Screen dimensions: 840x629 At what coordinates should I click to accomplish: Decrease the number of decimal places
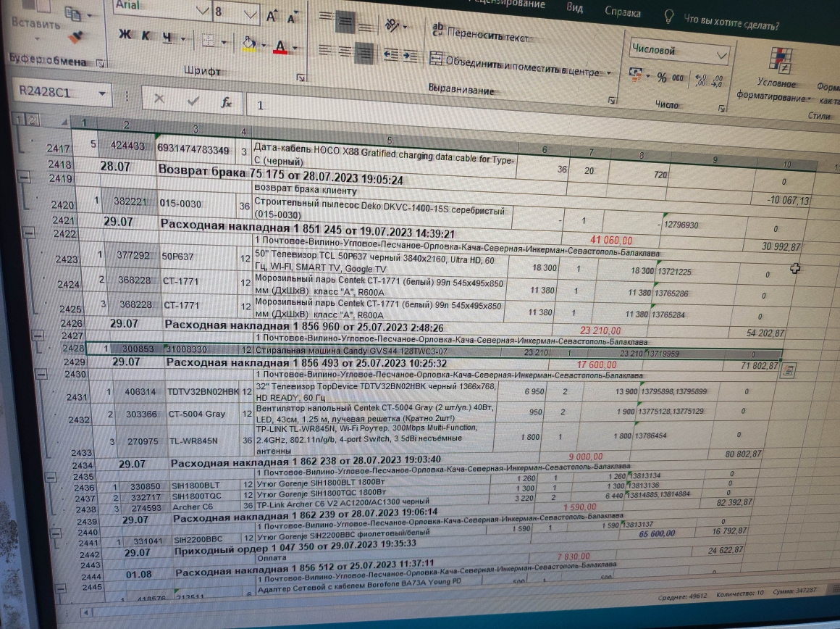pos(718,81)
